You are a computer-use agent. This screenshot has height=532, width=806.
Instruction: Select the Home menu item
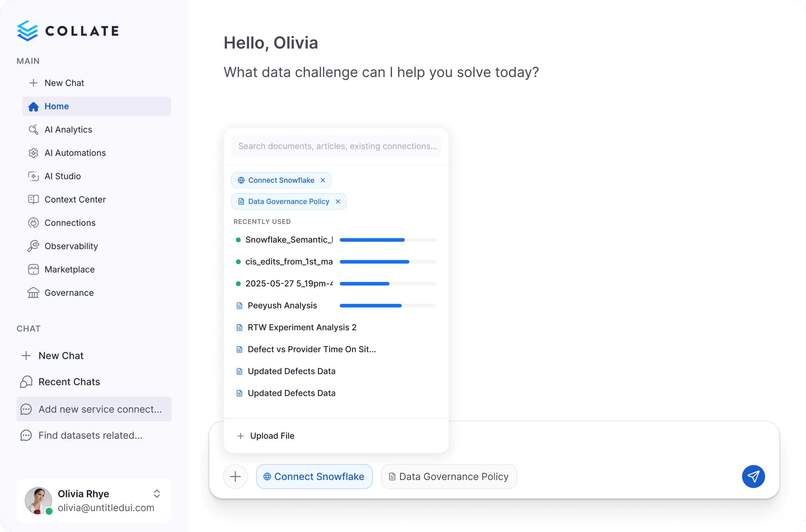[96, 106]
